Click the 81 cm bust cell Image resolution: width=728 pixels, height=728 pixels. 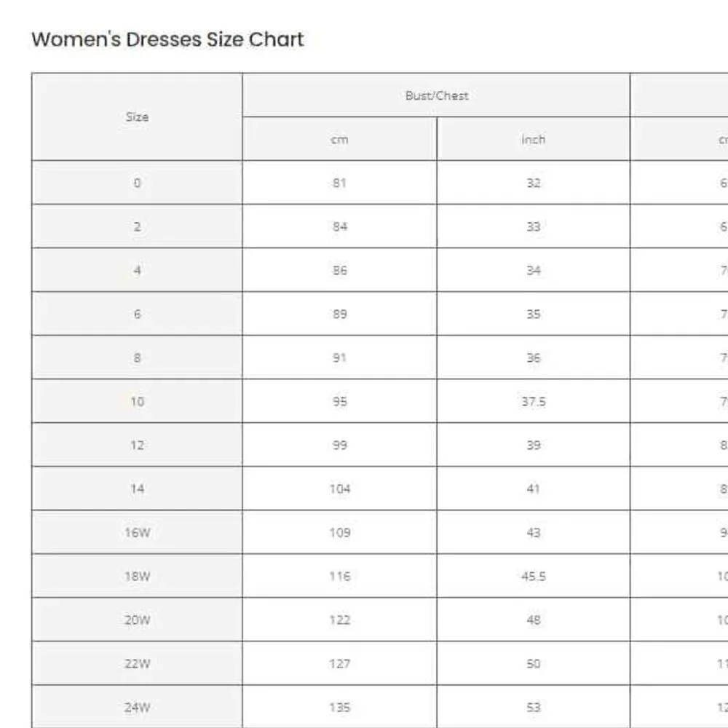click(339, 183)
